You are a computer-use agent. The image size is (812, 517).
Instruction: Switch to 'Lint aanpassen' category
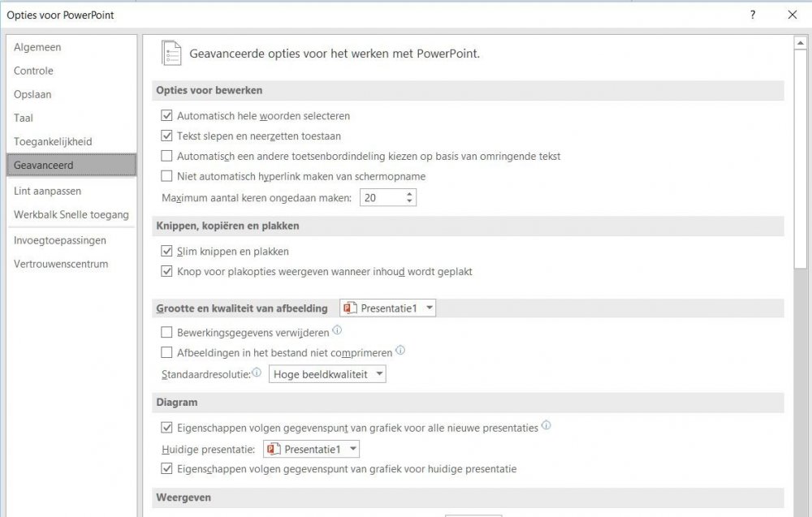coord(47,191)
